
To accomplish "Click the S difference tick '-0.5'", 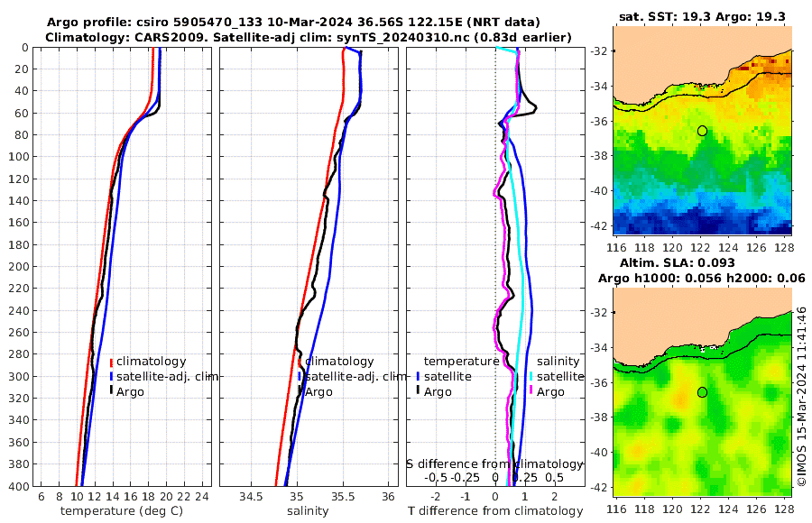I will (x=436, y=477).
